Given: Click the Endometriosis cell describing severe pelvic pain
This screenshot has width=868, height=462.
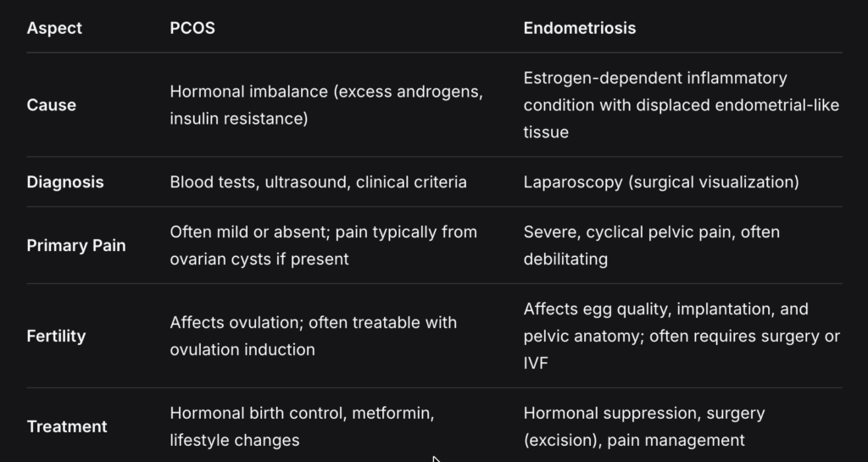Looking at the screenshot, I should click(651, 246).
